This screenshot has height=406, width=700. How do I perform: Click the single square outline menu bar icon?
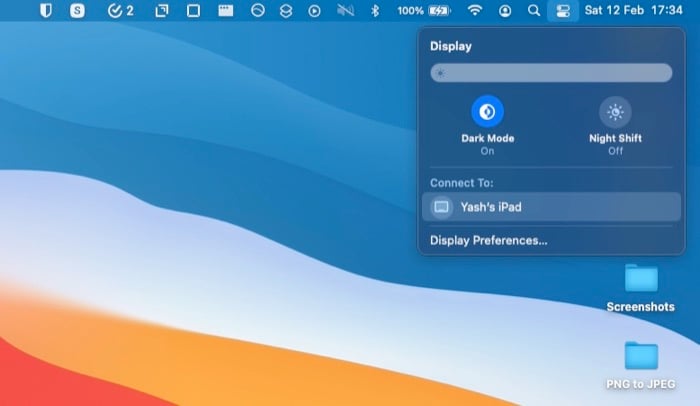(x=193, y=10)
